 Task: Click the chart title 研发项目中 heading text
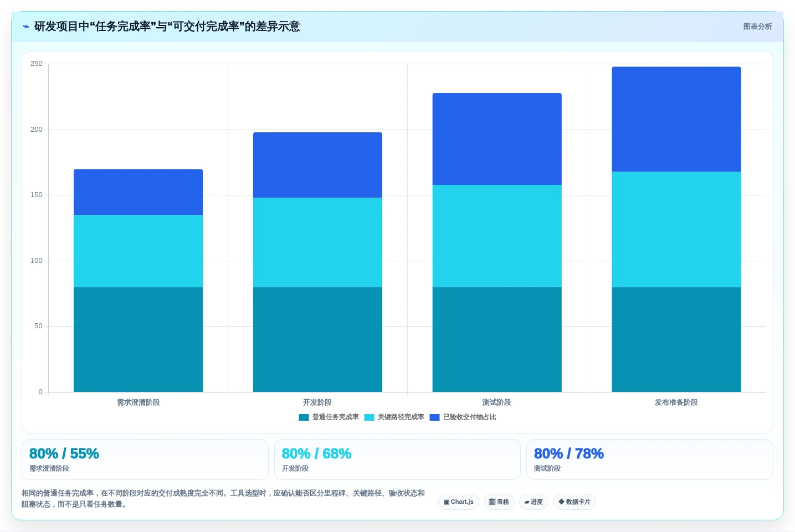pyautogui.click(x=167, y=27)
